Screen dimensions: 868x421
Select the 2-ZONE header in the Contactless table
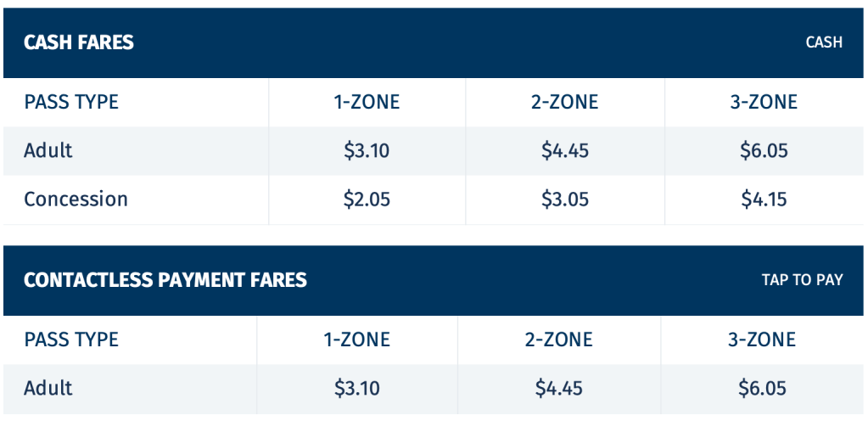point(558,340)
